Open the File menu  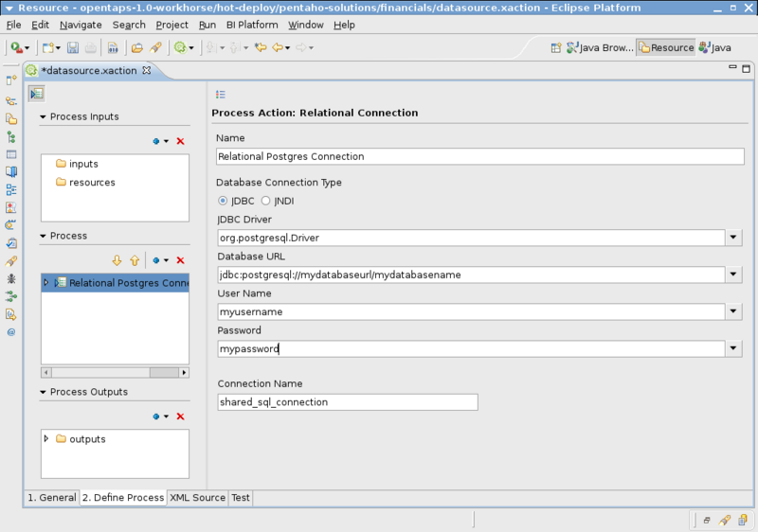point(13,26)
